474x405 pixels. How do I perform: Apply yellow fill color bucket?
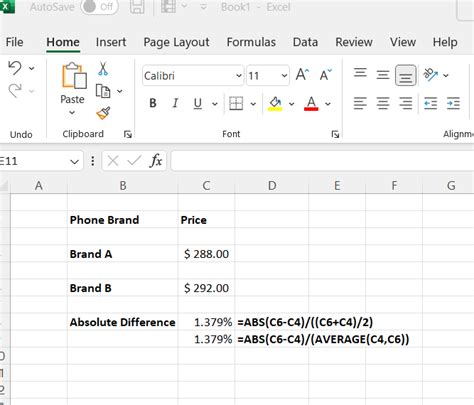coord(275,104)
